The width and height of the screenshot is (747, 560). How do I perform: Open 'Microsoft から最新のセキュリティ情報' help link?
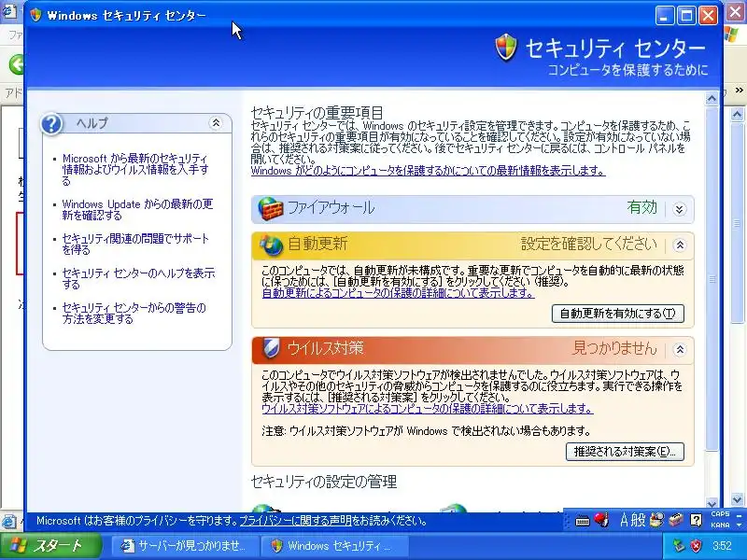135,170
